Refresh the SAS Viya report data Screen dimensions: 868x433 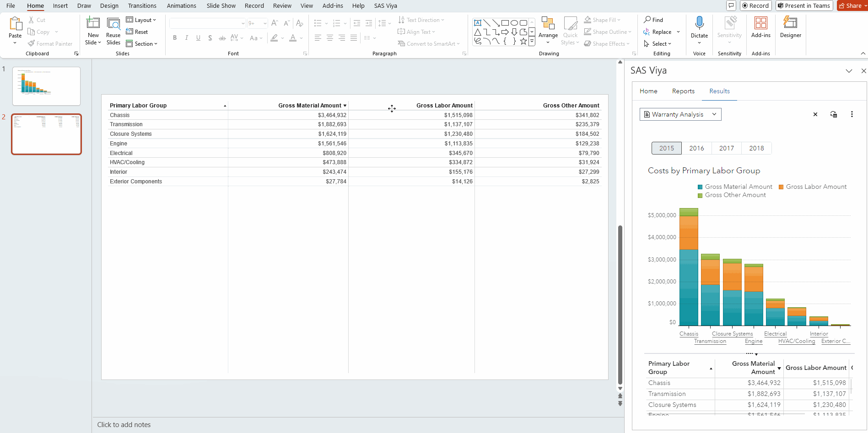pyautogui.click(x=833, y=114)
